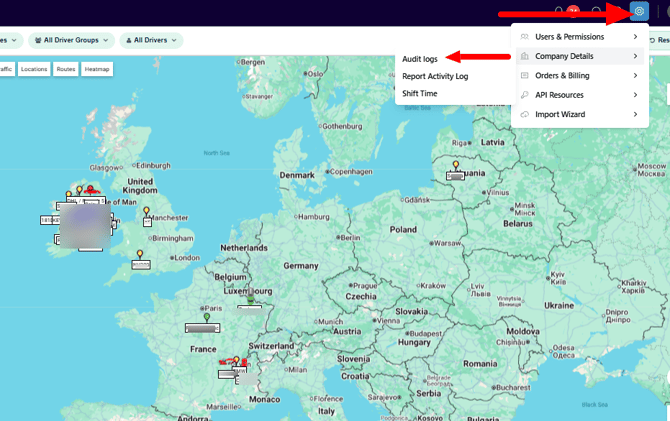Click the Vienna label on the map
Viewport: 670px width, 421px height.
point(388,321)
